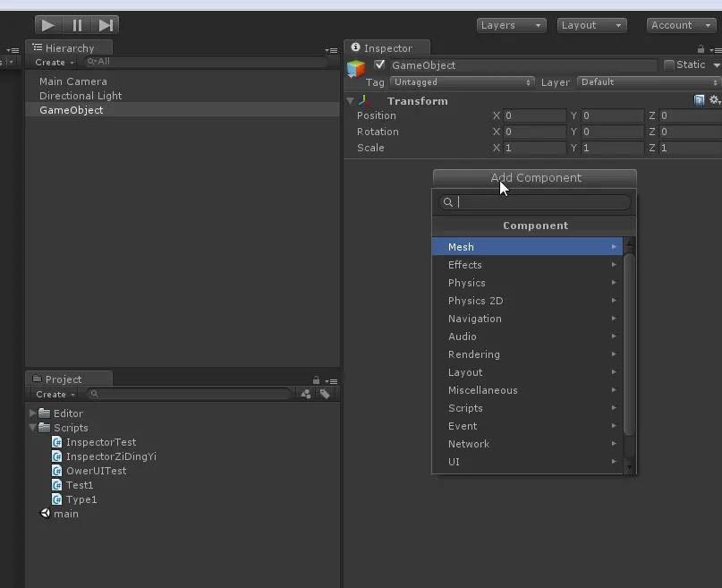Select GameObject in the Hierarchy
Viewport: 722px width, 588px height.
pyautogui.click(x=183, y=110)
